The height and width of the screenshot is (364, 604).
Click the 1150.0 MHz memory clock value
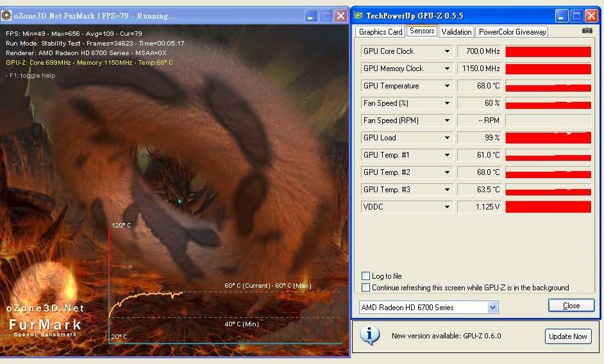coord(480,69)
